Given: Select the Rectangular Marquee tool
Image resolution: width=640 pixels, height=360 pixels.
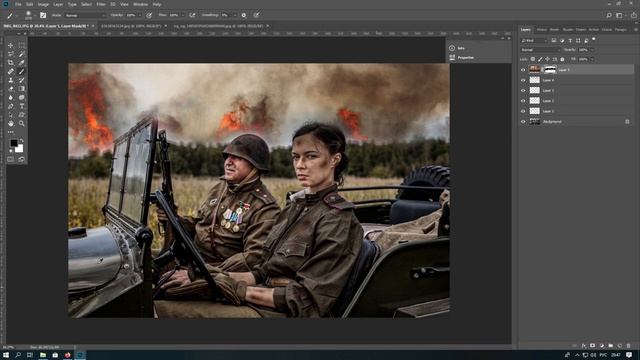Looking at the screenshot, I should (x=22, y=45).
